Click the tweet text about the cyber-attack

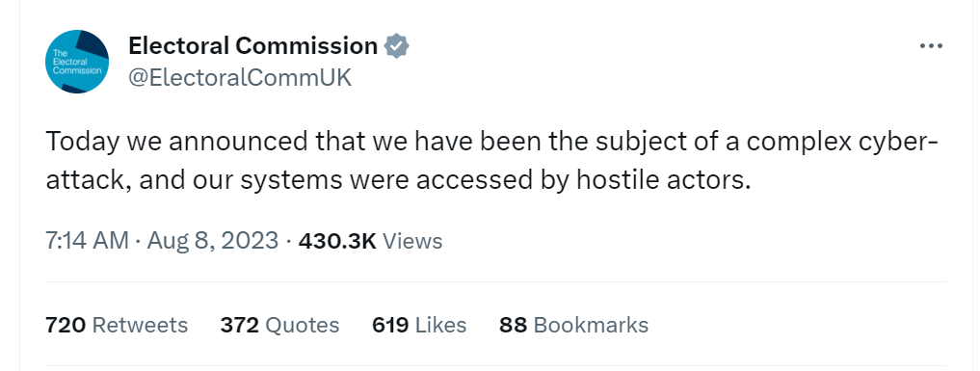pos(491,161)
